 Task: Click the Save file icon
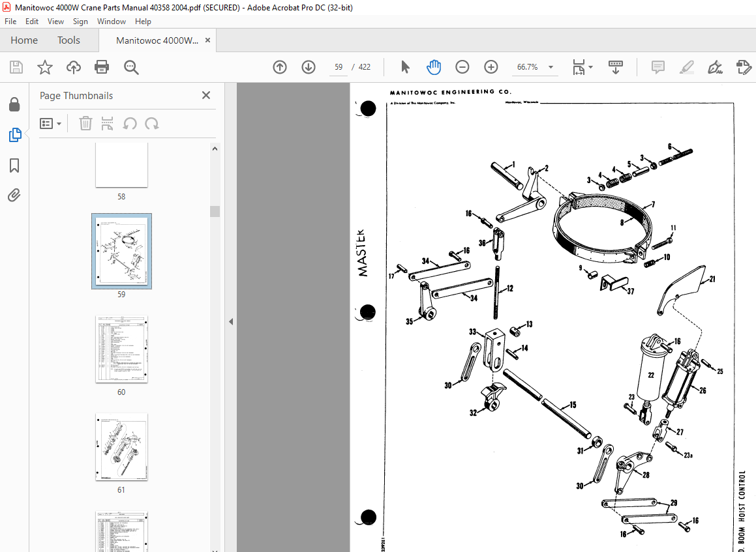click(x=16, y=67)
